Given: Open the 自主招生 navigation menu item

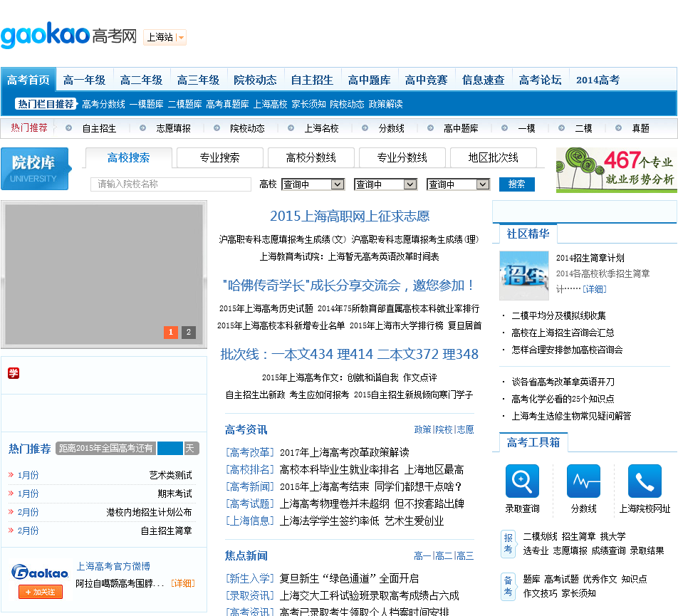Looking at the screenshot, I should point(312,80).
